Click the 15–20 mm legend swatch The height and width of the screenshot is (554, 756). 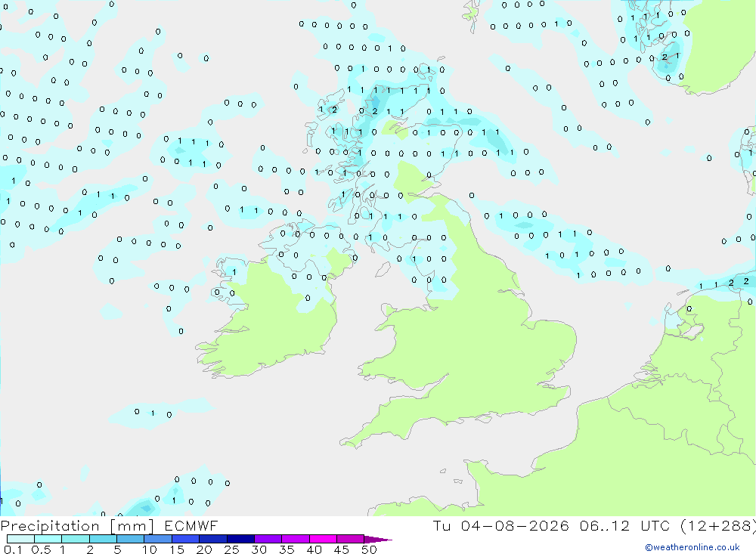pyautogui.click(x=185, y=539)
